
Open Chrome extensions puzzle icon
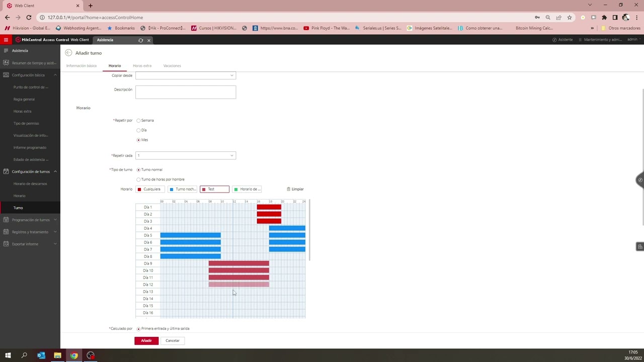click(604, 18)
